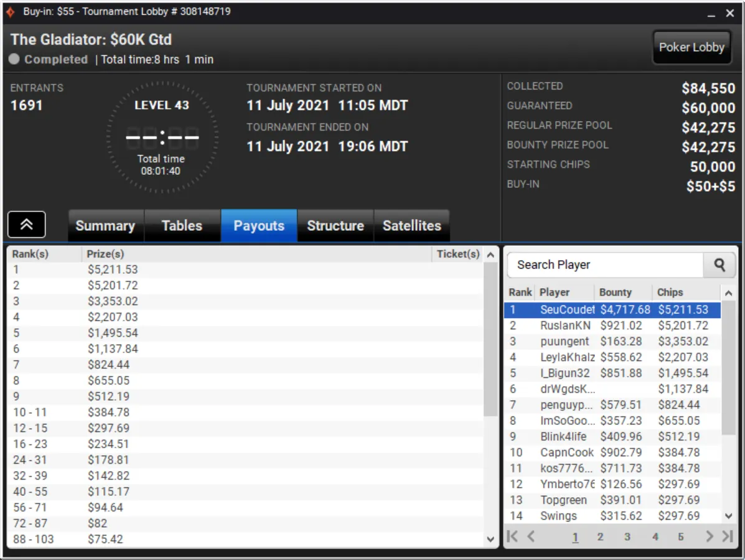This screenshot has width=745, height=560.
Task: Focus the Search Player input field
Action: (604, 265)
